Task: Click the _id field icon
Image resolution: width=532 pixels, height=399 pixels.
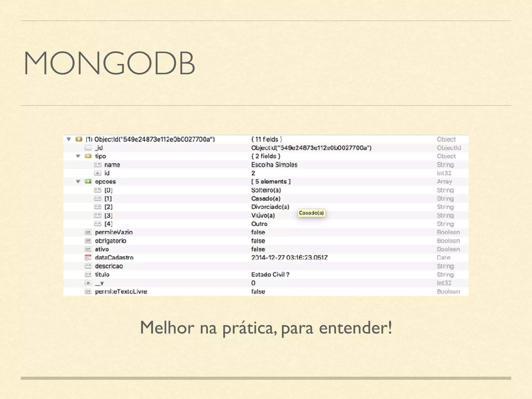Action: tap(88, 148)
